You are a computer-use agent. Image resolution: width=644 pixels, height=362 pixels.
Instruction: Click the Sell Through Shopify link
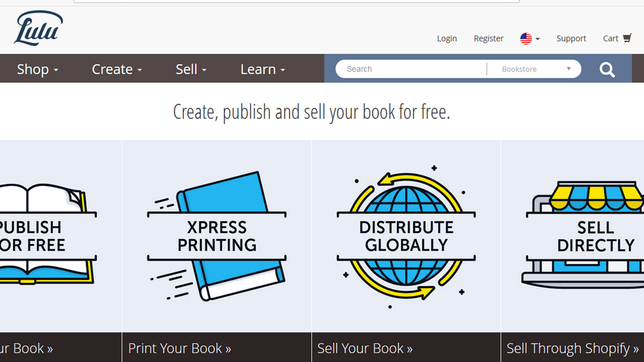click(x=573, y=348)
